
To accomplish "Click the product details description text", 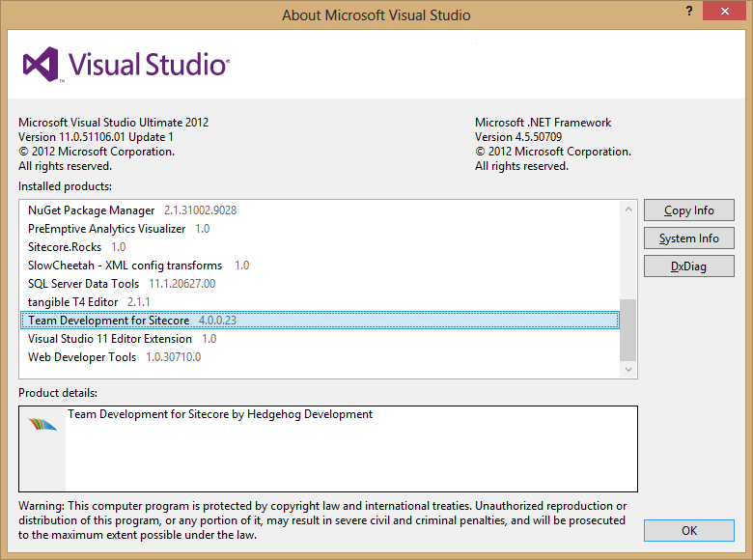I will click(220, 414).
